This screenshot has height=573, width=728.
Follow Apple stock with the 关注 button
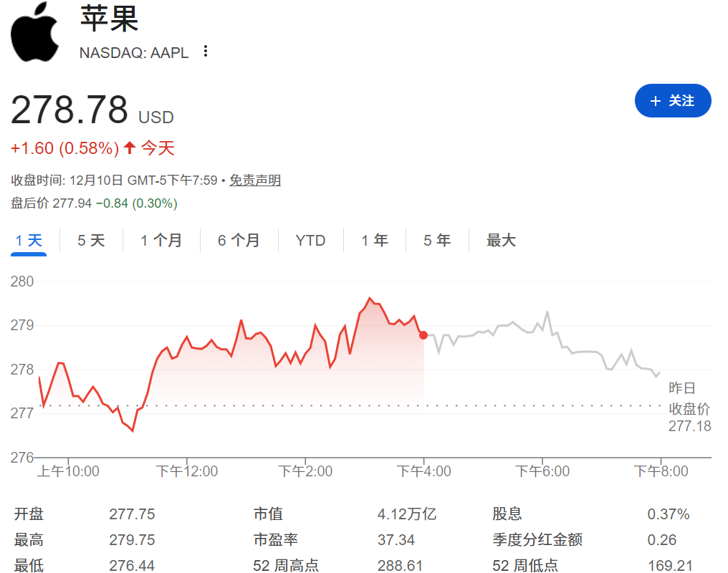point(673,101)
